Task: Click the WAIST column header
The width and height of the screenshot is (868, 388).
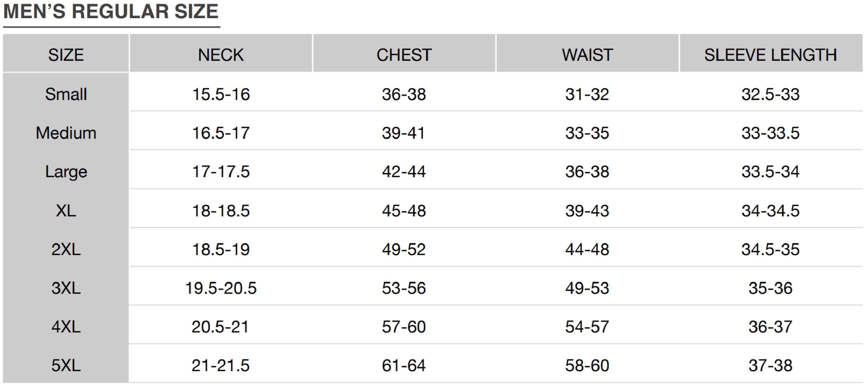Action: [x=587, y=55]
